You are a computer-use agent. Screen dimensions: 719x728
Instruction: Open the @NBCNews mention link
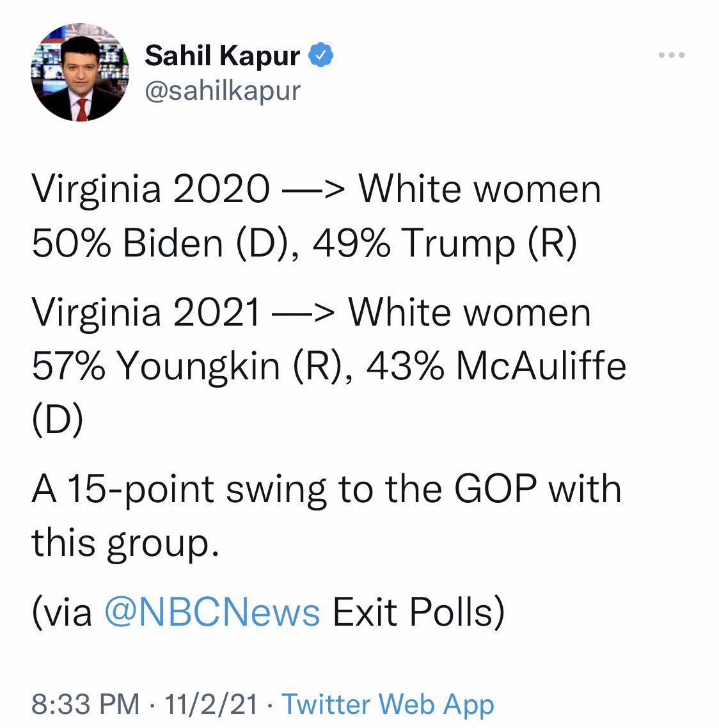tap(212, 612)
